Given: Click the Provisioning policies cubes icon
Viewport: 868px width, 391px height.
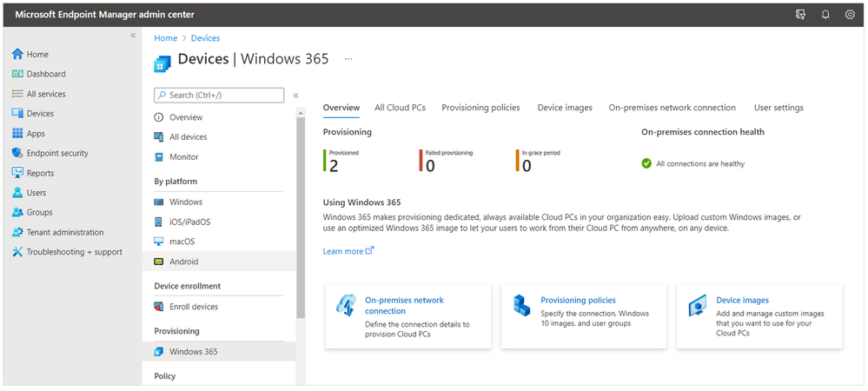Looking at the screenshot, I should coord(521,305).
